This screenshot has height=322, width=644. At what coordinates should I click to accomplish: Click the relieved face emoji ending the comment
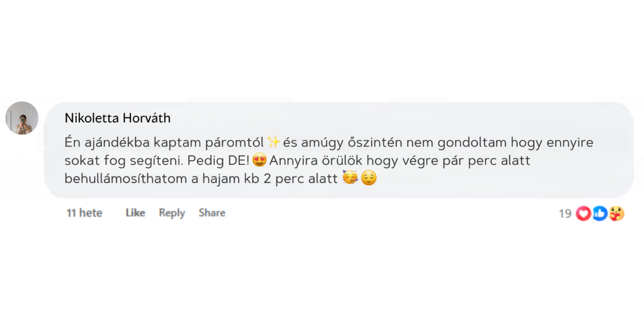click(369, 178)
